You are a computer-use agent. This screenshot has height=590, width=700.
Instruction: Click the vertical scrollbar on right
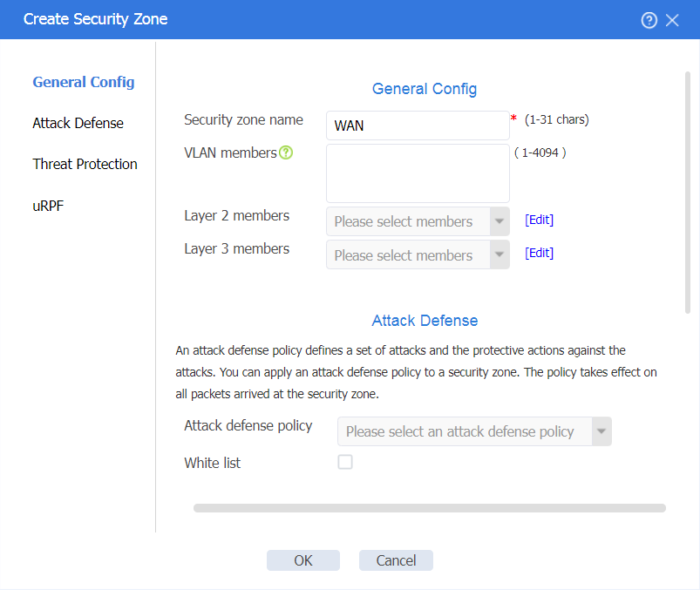click(688, 193)
